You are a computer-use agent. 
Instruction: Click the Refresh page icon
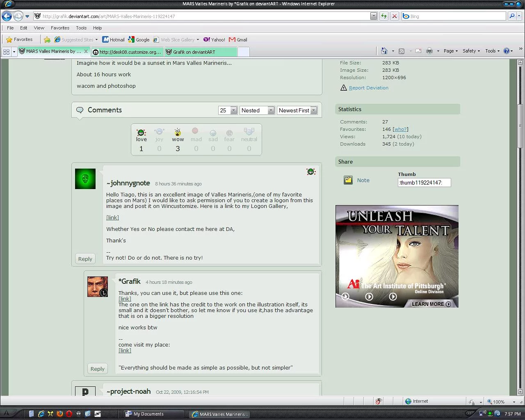[x=383, y=16]
